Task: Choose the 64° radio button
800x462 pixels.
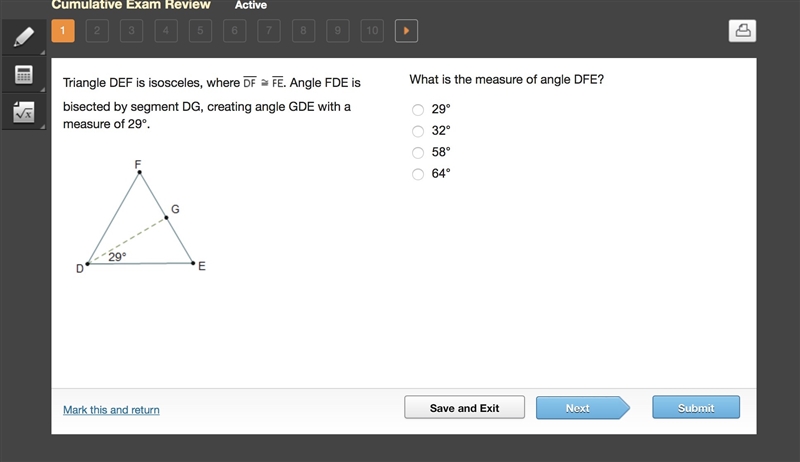Action: (418, 174)
